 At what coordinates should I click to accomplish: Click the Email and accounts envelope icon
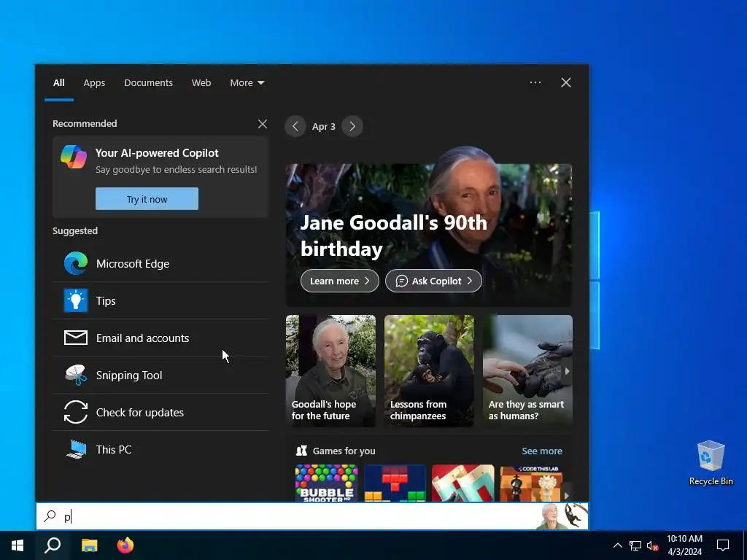coord(76,338)
